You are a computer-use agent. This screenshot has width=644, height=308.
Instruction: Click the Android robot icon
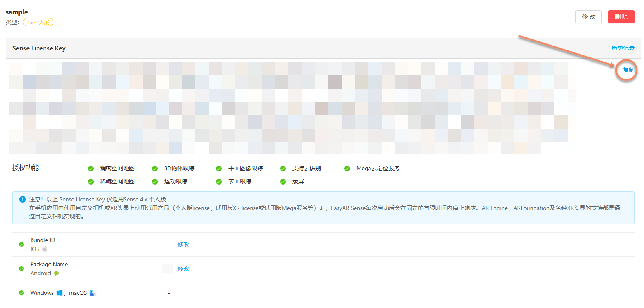(x=56, y=274)
